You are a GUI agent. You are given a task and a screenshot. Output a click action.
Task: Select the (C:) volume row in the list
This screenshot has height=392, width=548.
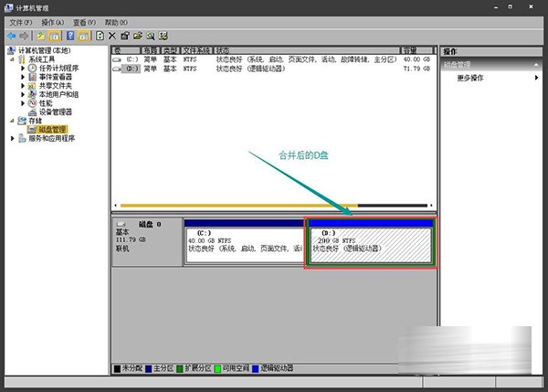pos(274,59)
